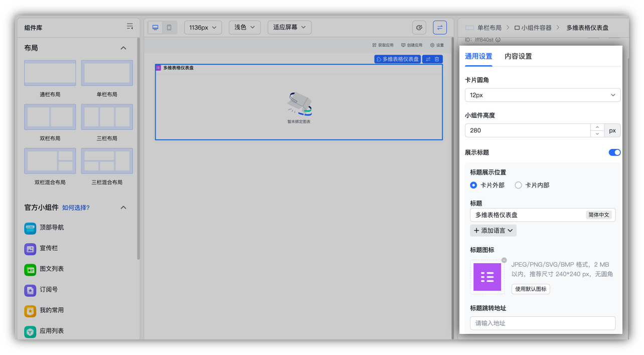Click the 获取应用 link on canvas

pyautogui.click(x=383, y=45)
